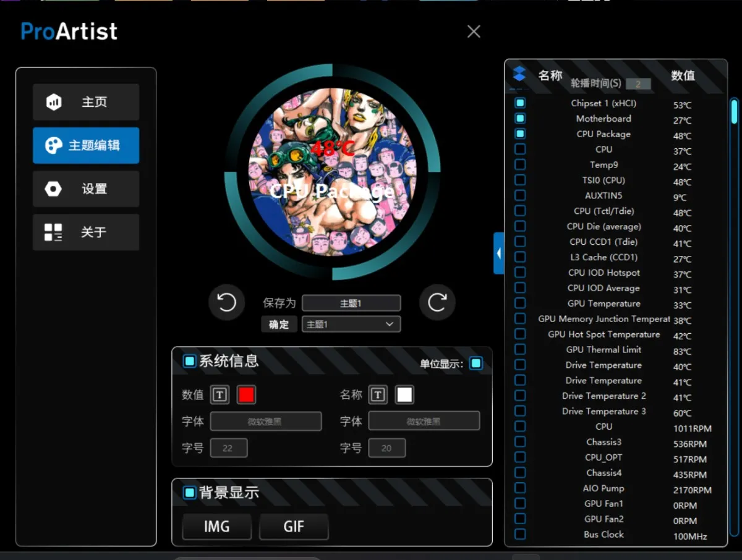Enable the Chassis4 checkbox
The height and width of the screenshot is (560, 742).
[520, 472]
